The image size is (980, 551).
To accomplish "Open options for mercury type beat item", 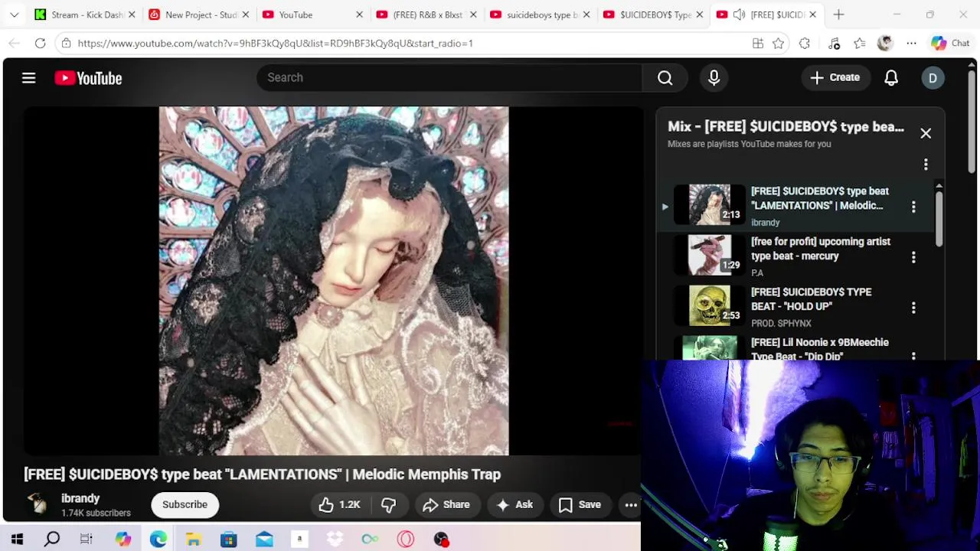I will coord(913,257).
